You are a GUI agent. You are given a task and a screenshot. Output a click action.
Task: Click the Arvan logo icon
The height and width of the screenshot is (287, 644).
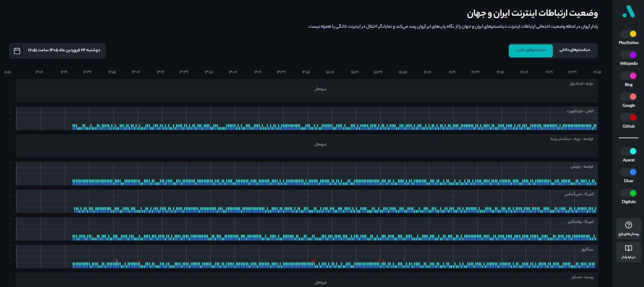pyautogui.click(x=628, y=11)
